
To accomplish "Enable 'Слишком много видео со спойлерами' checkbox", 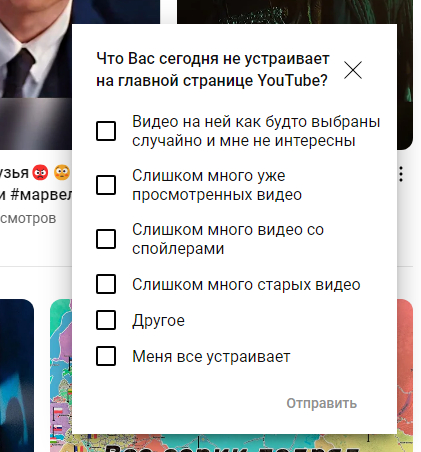I will click(x=106, y=239).
